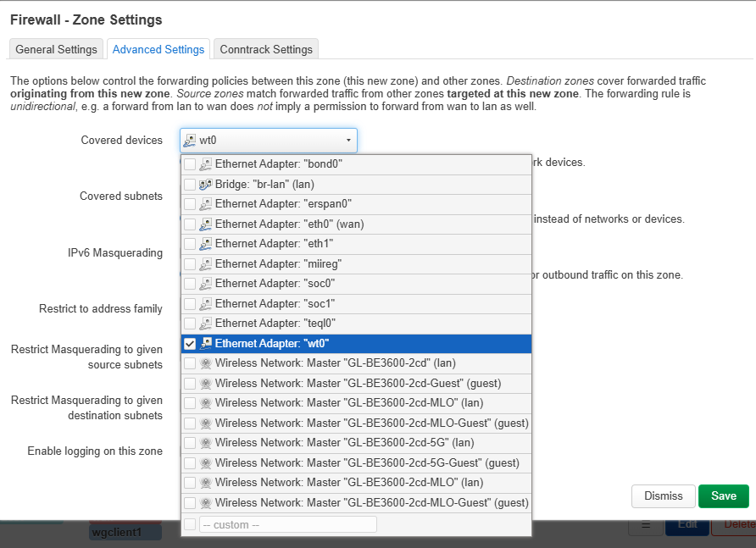Click wireless icon for "GL-BE3600-2cd-5G" (lan)
Image resolution: width=756 pixels, height=548 pixels.
(x=205, y=443)
